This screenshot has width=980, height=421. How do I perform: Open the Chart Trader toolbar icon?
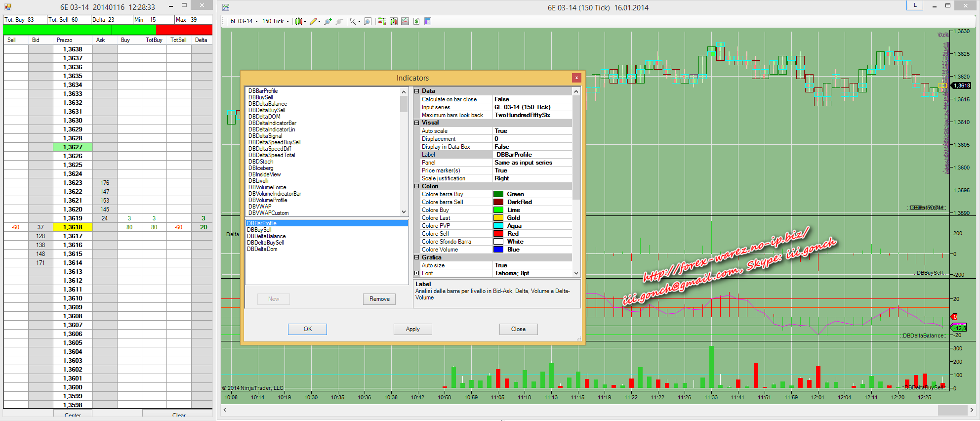coord(381,21)
